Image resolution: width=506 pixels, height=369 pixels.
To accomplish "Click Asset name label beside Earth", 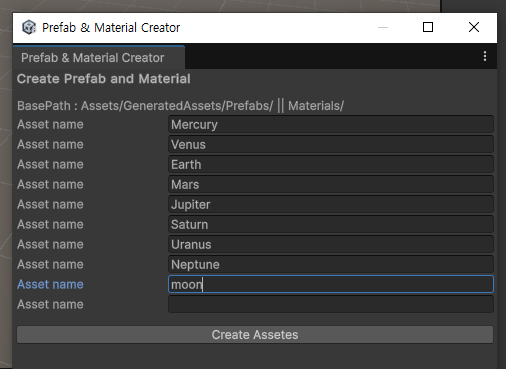I will (50, 164).
